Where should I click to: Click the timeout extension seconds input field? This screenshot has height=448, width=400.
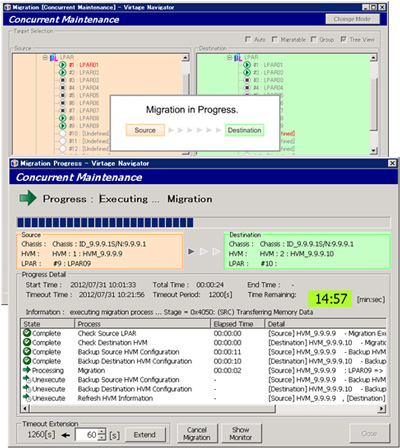tap(87, 435)
